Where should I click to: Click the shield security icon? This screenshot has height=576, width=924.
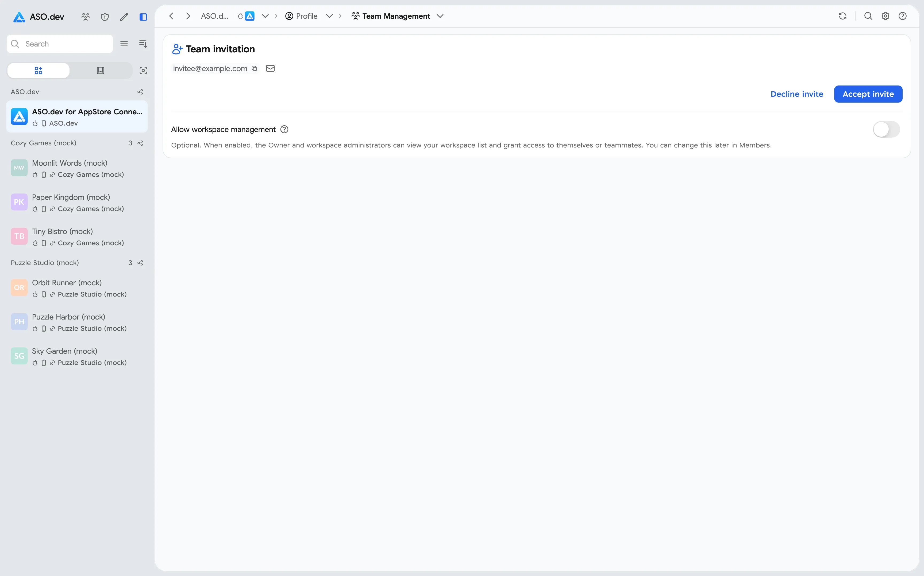(x=105, y=17)
